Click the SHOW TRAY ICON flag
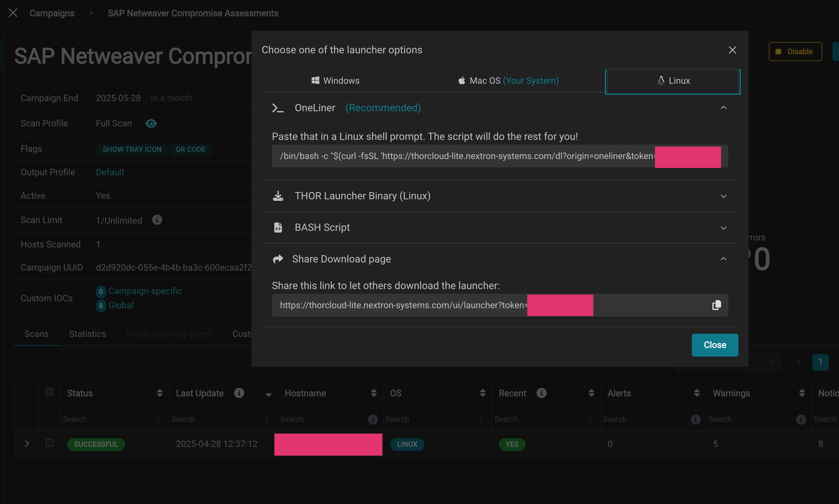839x504 pixels. [x=132, y=149]
